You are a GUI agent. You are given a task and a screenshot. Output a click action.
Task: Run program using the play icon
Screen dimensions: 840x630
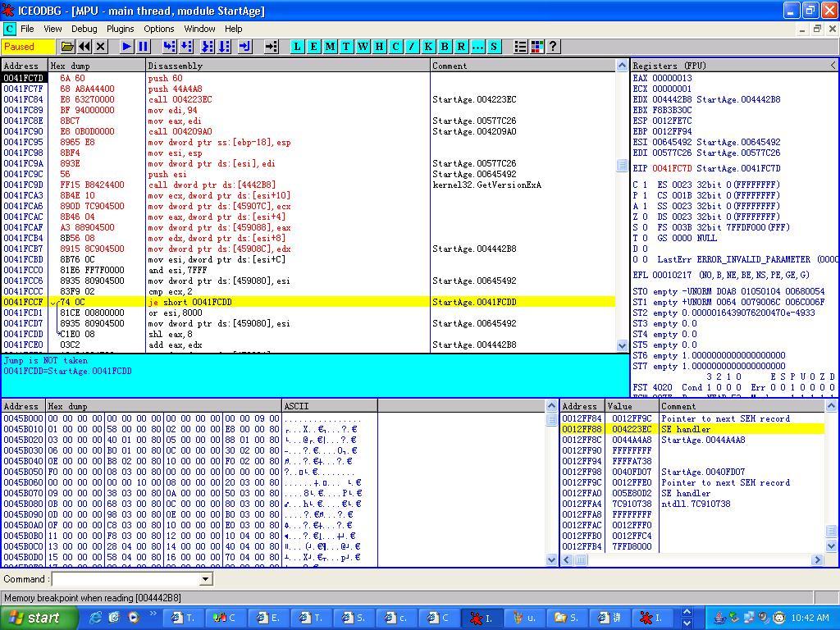click(x=126, y=47)
